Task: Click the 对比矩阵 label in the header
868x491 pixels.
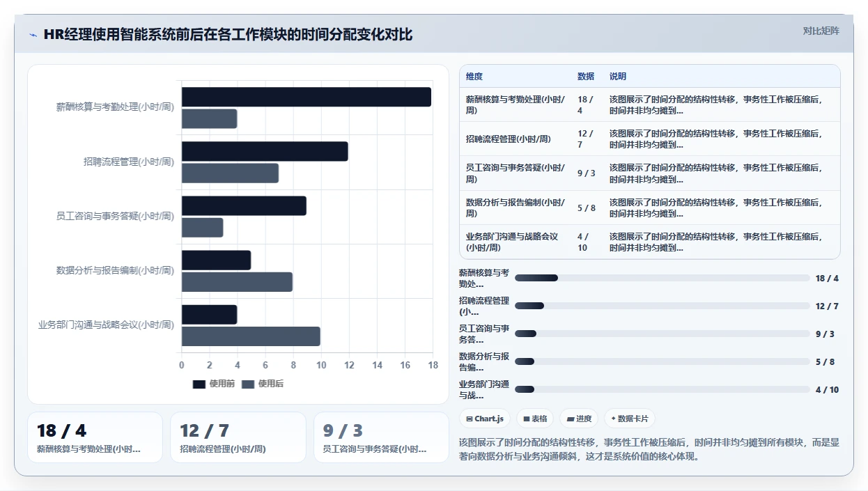Action: pos(821,31)
